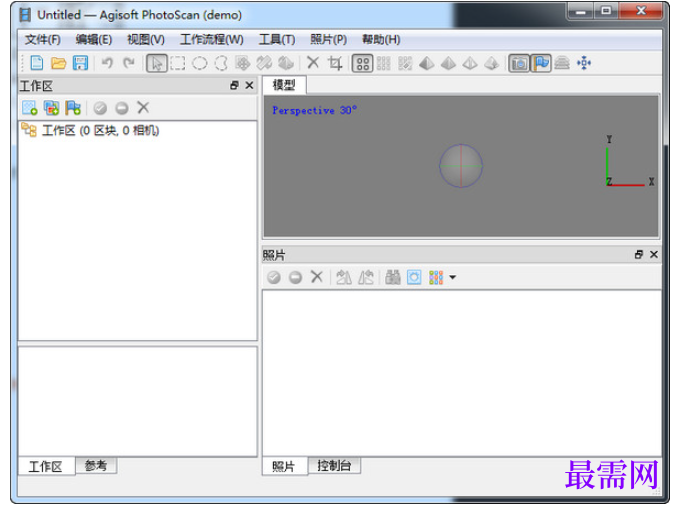Switch to Wireframe model view
The image size is (677, 506).
(470, 63)
